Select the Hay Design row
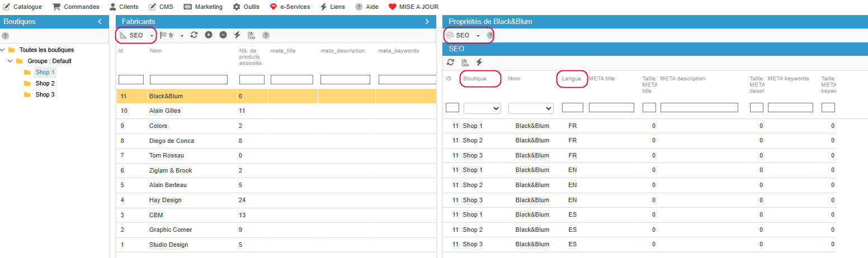868x258 pixels. coord(276,200)
